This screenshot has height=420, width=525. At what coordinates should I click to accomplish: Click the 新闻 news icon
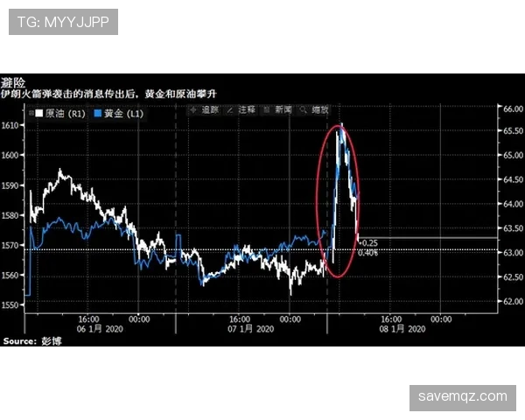pyautogui.click(x=267, y=110)
